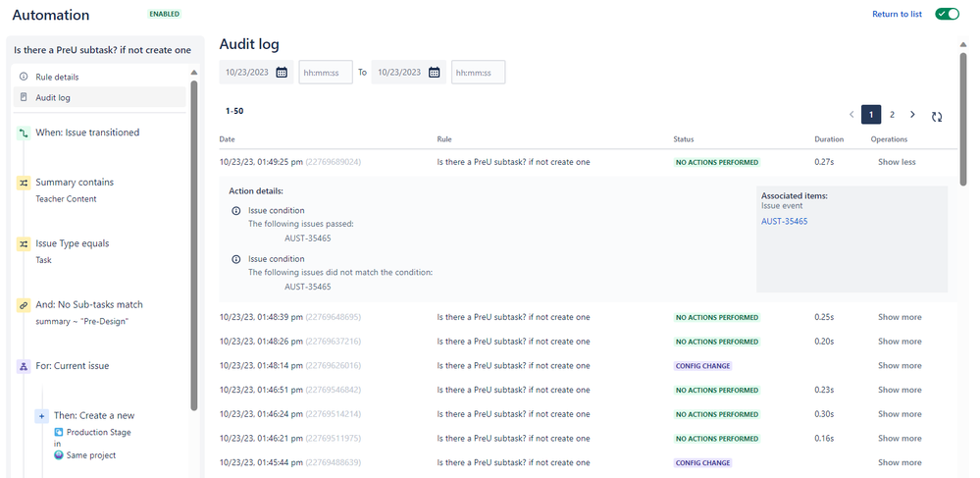Expand the 01:46:24 pm entry with Show more

click(x=900, y=414)
